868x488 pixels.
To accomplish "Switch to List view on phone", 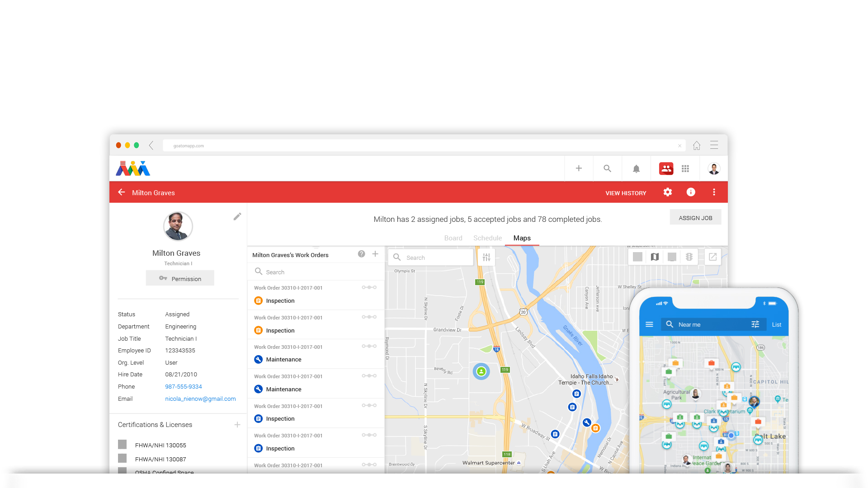I will [777, 324].
